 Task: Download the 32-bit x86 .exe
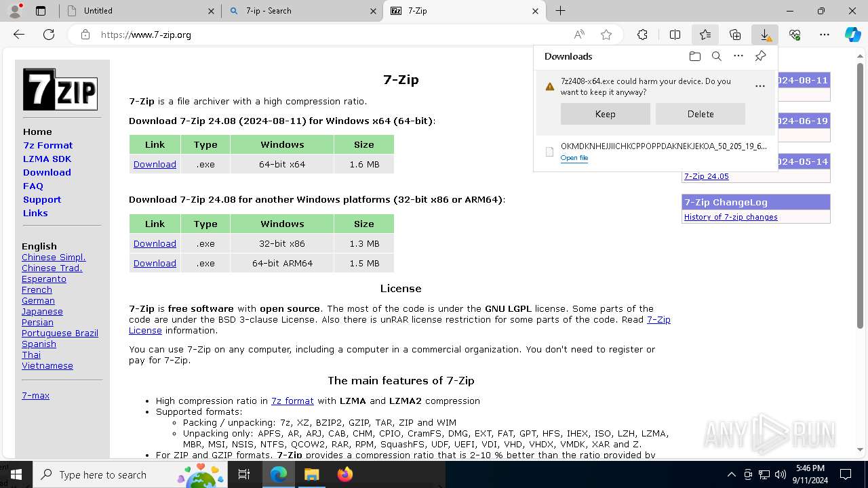pos(155,243)
